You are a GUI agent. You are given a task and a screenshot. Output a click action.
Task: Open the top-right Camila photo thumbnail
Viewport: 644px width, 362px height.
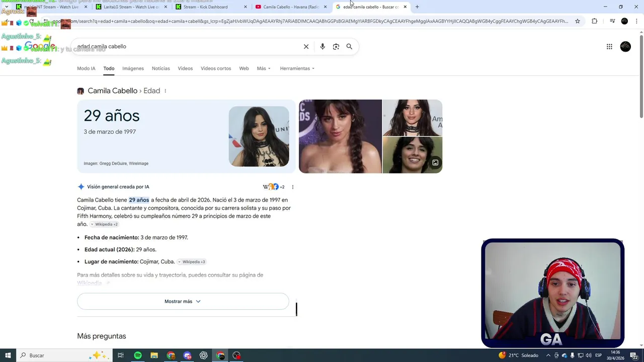(x=413, y=118)
